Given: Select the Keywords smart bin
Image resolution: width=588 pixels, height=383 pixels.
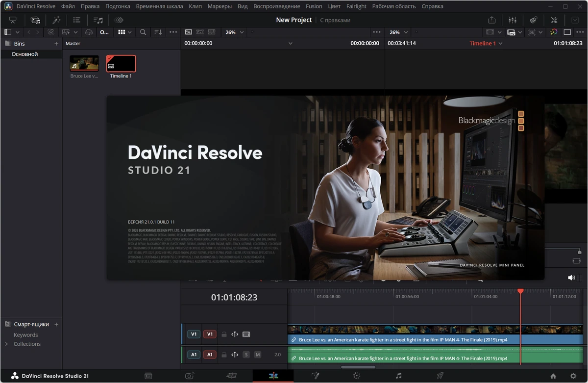Looking at the screenshot, I should [25, 335].
